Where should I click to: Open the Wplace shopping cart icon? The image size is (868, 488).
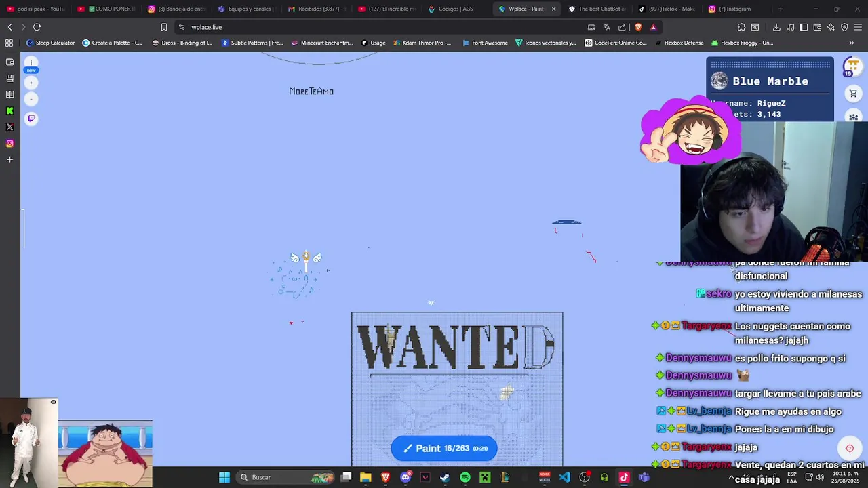pyautogui.click(x=853, y=94)
